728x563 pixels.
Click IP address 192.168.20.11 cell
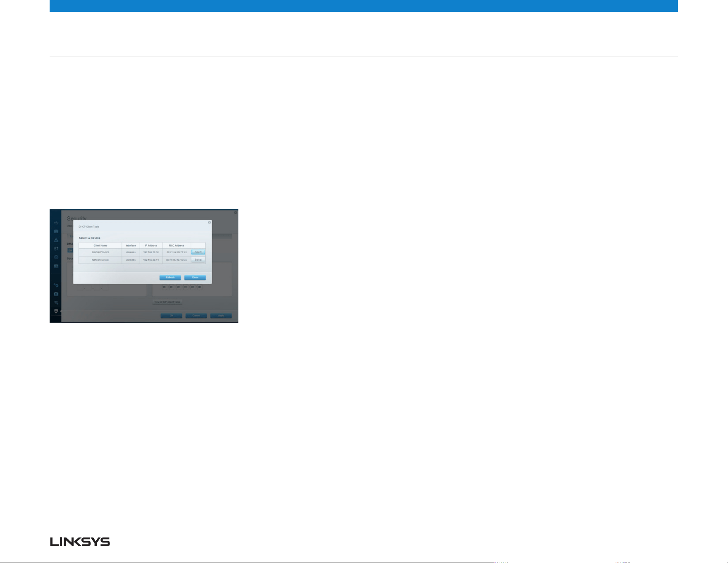click(151, 260)
